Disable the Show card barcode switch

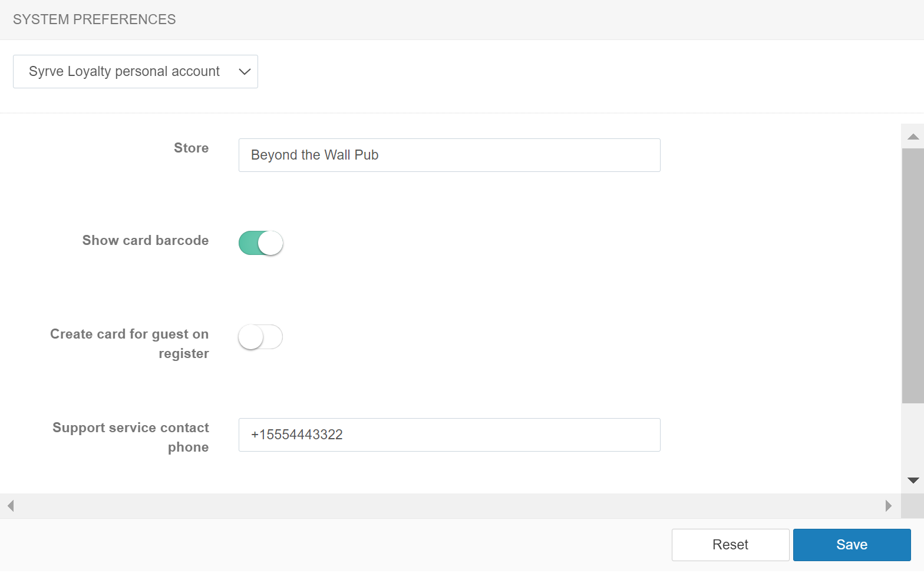(260, 243)
